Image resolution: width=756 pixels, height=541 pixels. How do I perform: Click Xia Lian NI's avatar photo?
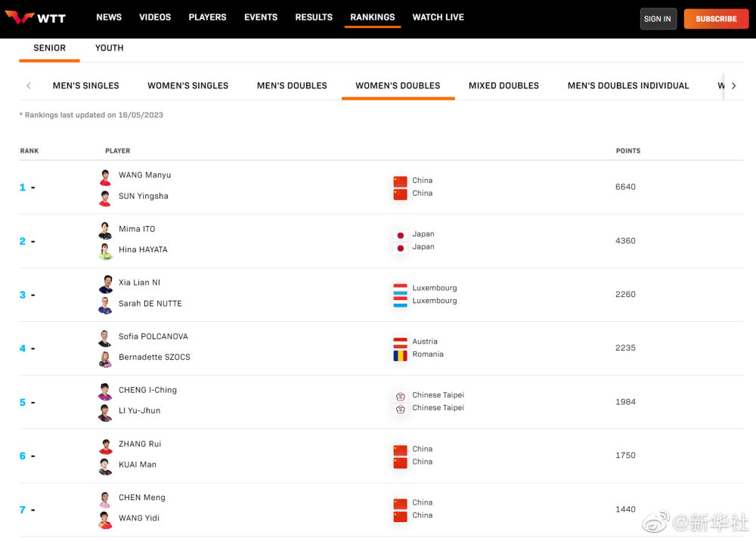(106, 284)
